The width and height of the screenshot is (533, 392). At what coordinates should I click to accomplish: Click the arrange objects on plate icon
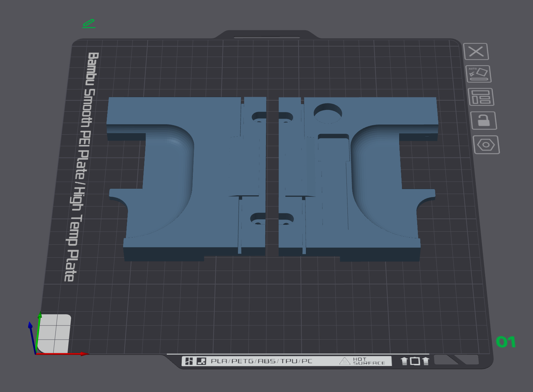481,97
